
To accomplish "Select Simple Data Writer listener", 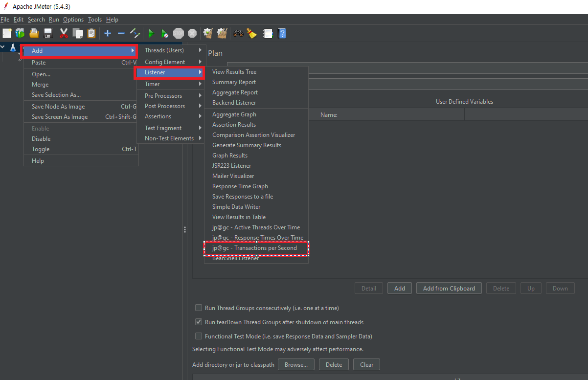I will point(256,207).
